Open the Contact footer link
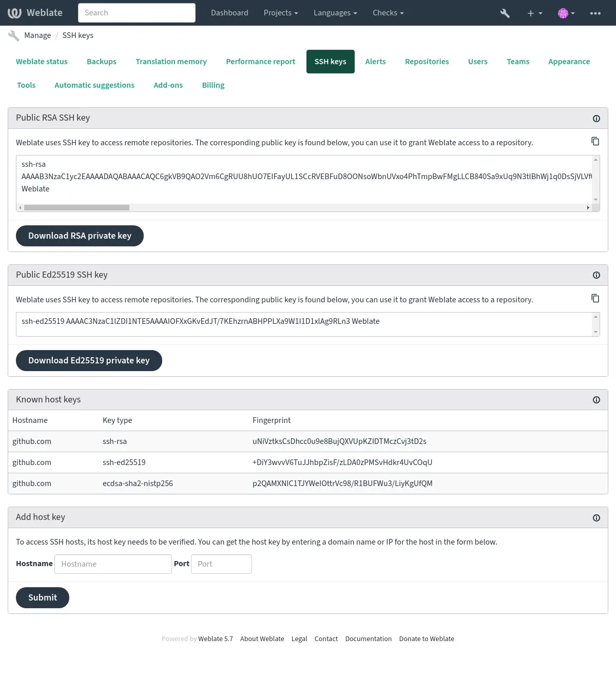This screenshot has height=696, width=616. tap(326, 639)
